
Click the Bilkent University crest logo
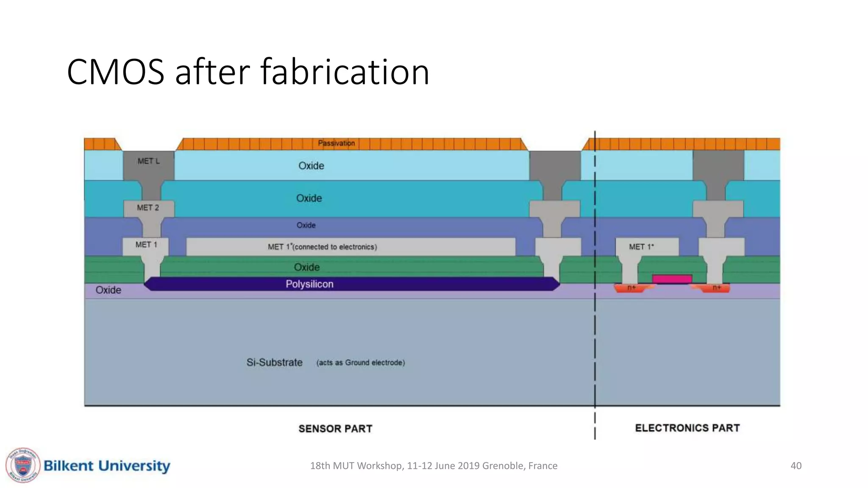pos(23,465)
